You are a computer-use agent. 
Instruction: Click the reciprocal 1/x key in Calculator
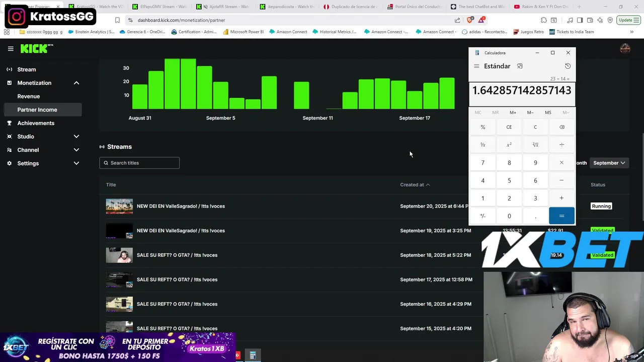click(x=483, y=145)
